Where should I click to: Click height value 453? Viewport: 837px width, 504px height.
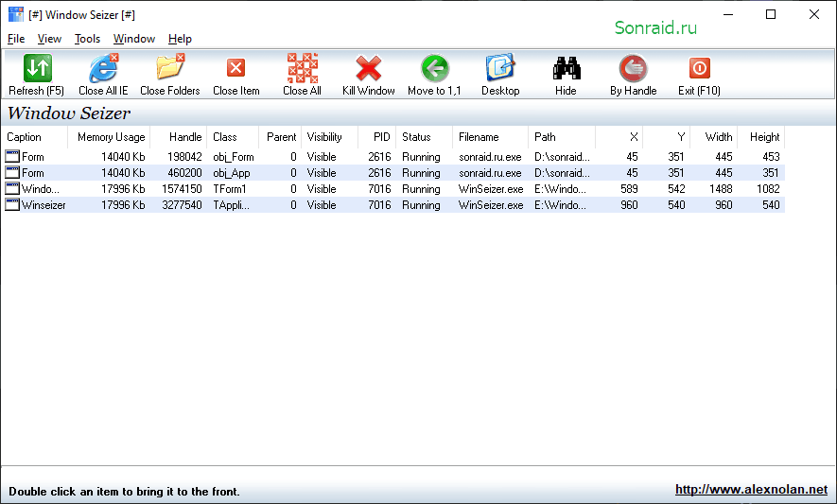tap(771, 157)
